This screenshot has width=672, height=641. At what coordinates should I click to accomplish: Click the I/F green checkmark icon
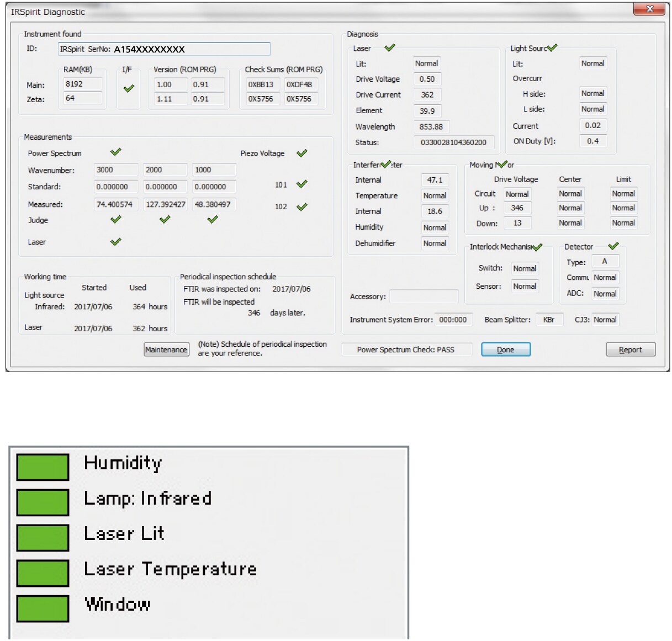129,88
